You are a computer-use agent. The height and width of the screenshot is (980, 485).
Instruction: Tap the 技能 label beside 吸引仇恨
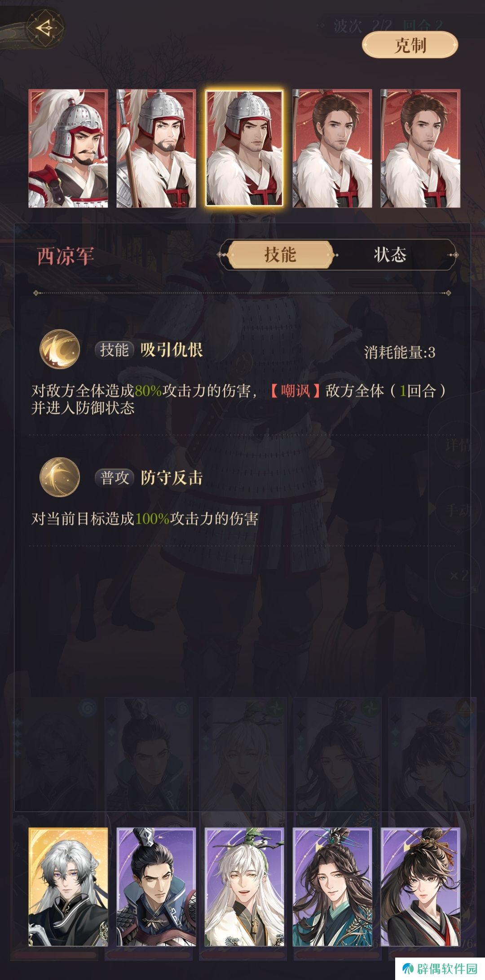(115, 350)
